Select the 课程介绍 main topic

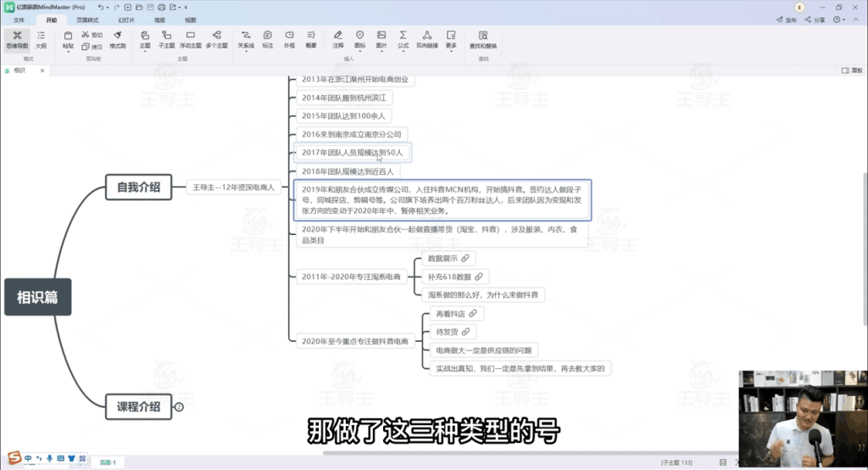[x=138, y=407]
